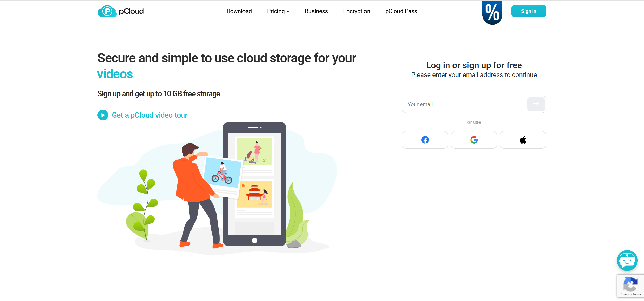Viewport: 644px width, 301px height.
Task: Open the Download page
Action: coord(239,11)
